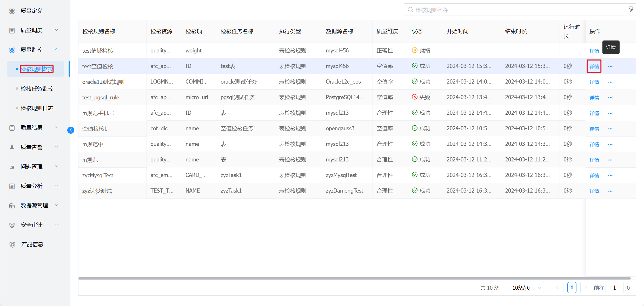Open more actions for oracle12测试规则 row

tap(610, 82)
